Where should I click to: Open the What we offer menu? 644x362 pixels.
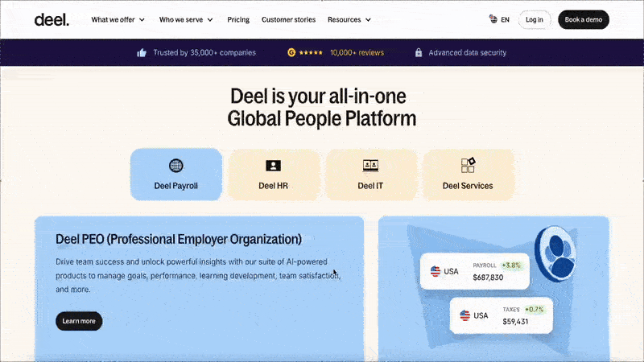click(x=118, y=19)
